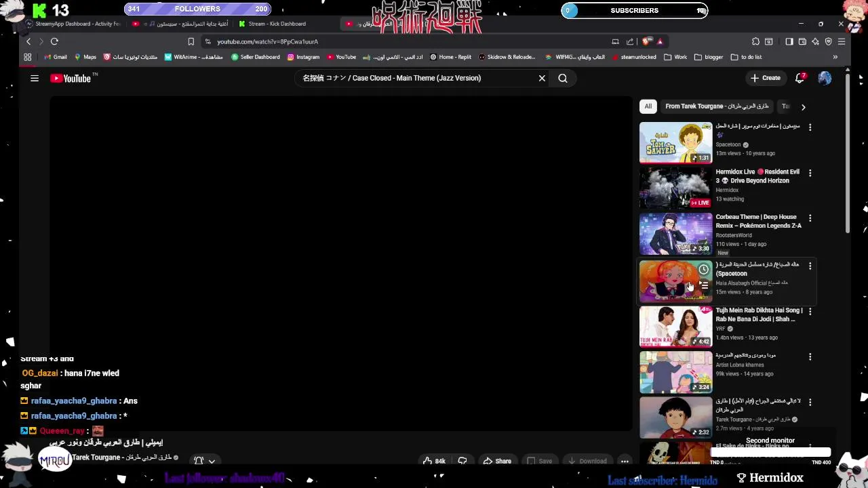Reload the current browser page
This screenshot has width=868, height=488.
(54, 41)
